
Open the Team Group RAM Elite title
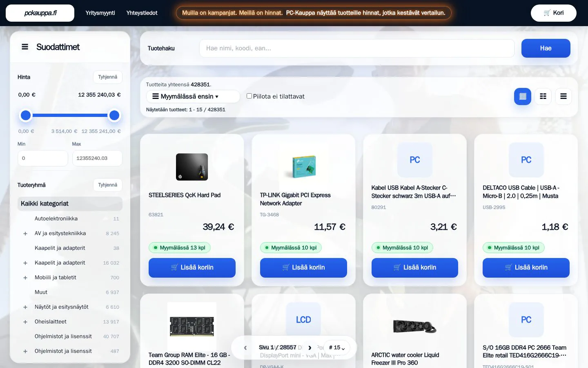[x=189, y=359]
